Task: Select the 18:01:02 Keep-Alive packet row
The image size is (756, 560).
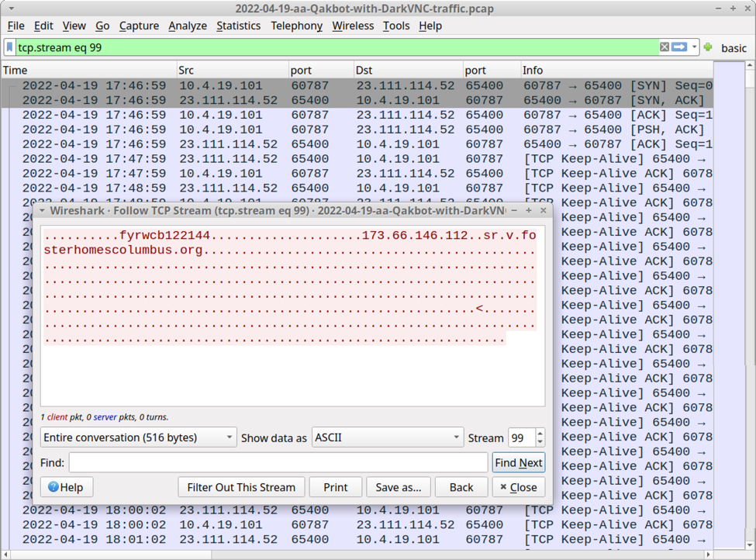Action: click(357, 539)
